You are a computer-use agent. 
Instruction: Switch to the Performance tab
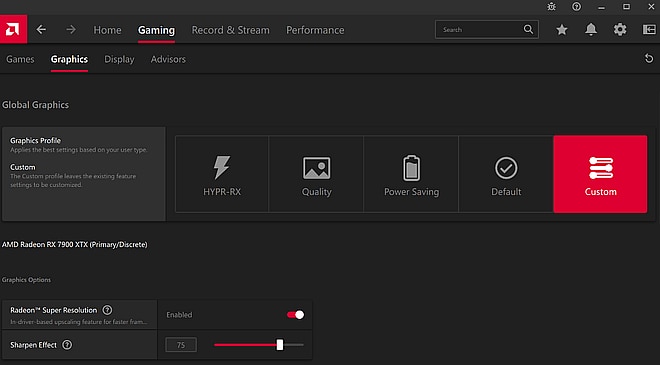[315, 30]
